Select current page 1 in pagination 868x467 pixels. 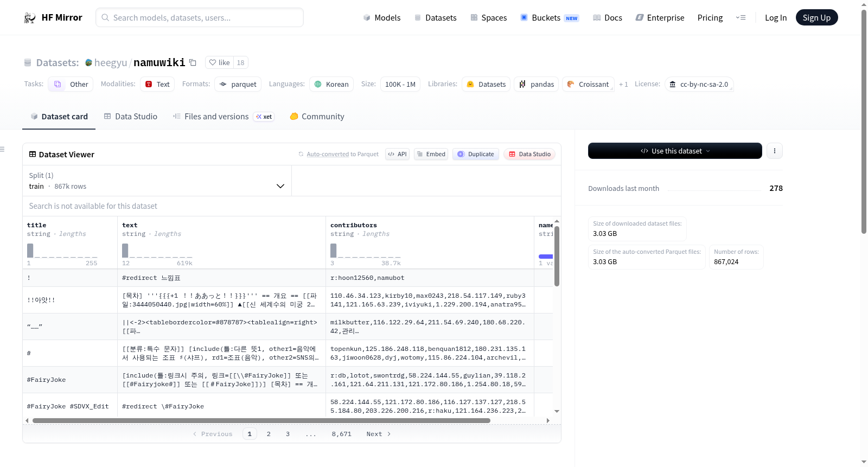tap(250, 434)
